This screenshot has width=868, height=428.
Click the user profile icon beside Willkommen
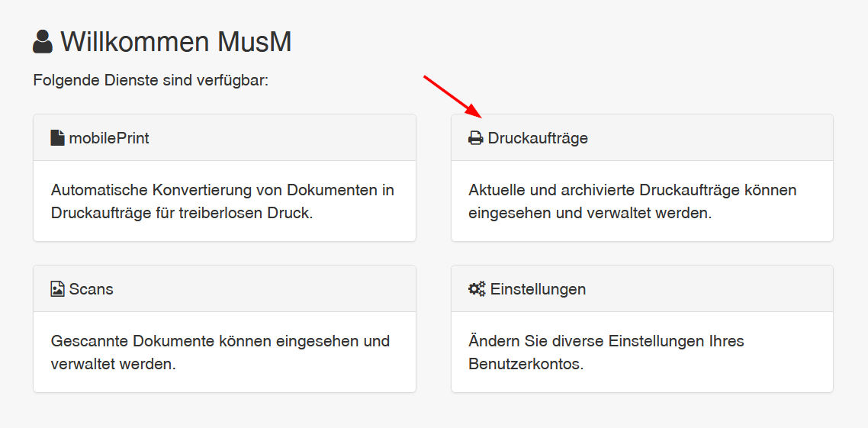[x=43, y=42]
